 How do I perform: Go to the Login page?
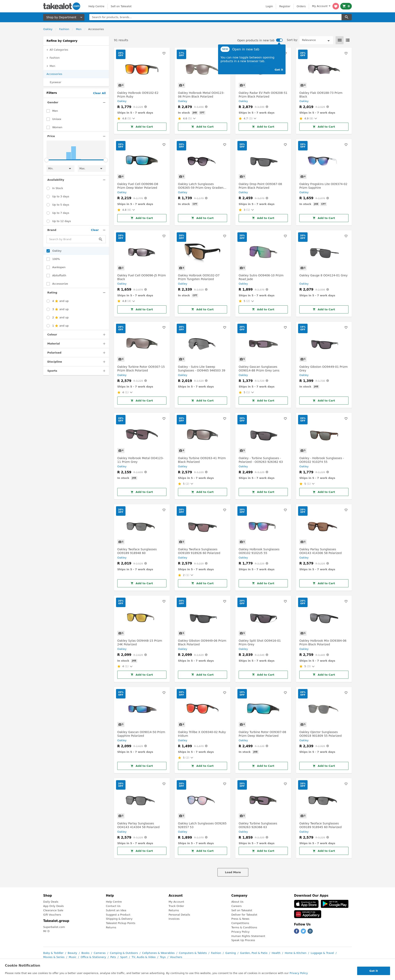[x=269, y=6]
